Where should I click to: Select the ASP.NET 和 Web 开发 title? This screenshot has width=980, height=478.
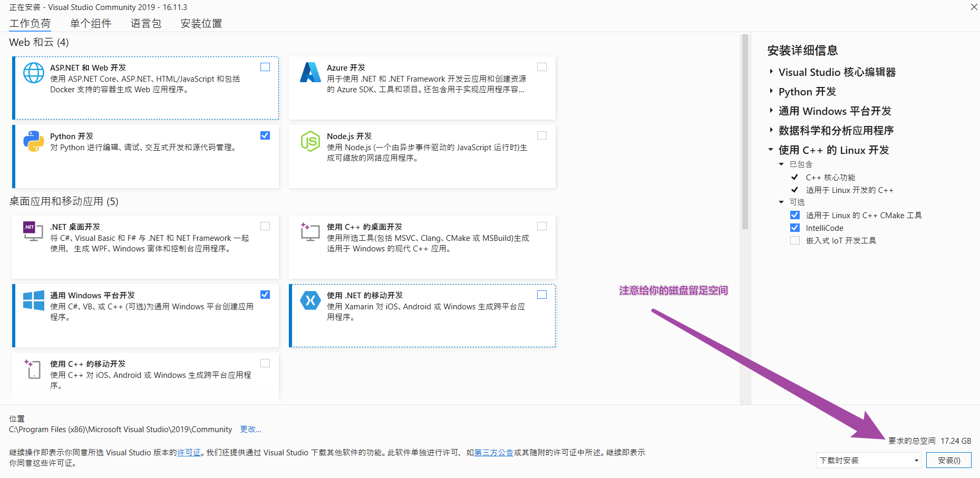(88, 67)
